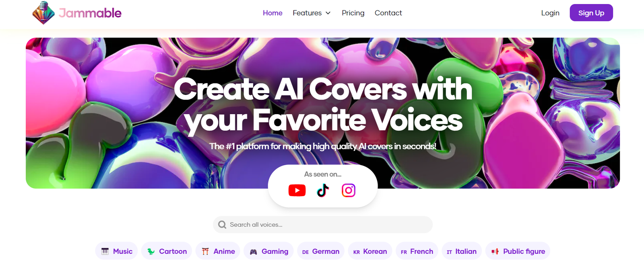
Task: Focus the Search all voices field
Action: (x=323, y=225)
